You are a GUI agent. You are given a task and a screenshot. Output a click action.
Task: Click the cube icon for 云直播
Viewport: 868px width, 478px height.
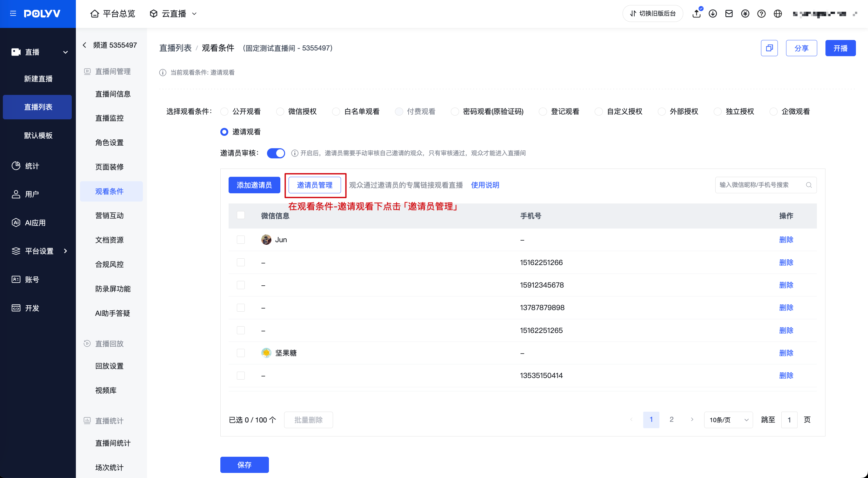pos(154,13)
